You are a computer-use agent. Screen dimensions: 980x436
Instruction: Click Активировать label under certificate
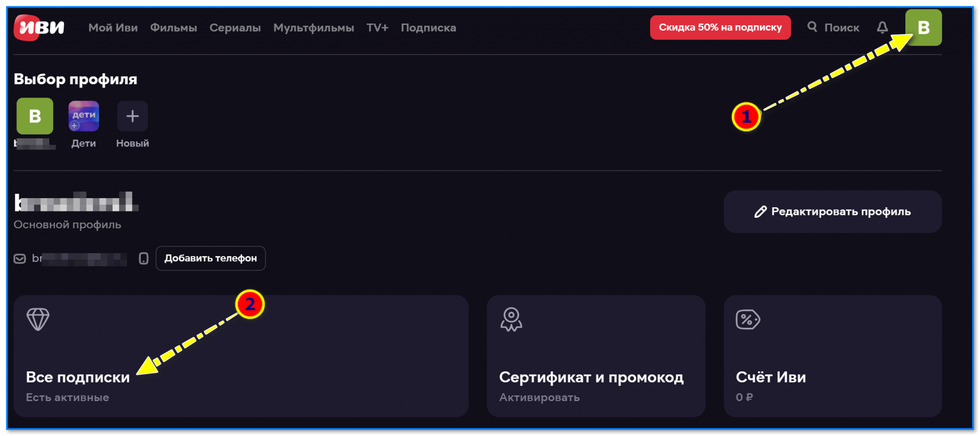[x=539, y=397]
